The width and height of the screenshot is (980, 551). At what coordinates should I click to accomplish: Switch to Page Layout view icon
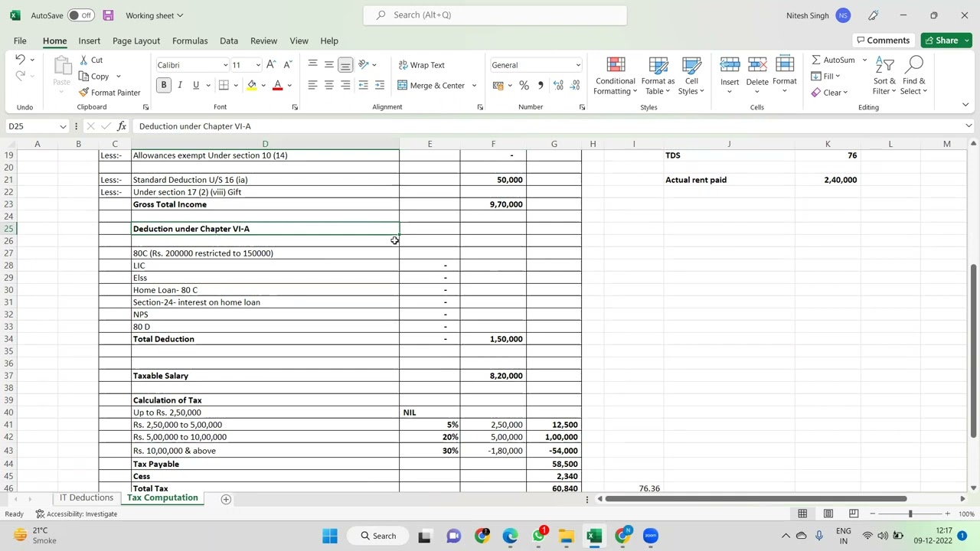pyautogui.click(x=828, y=514)
